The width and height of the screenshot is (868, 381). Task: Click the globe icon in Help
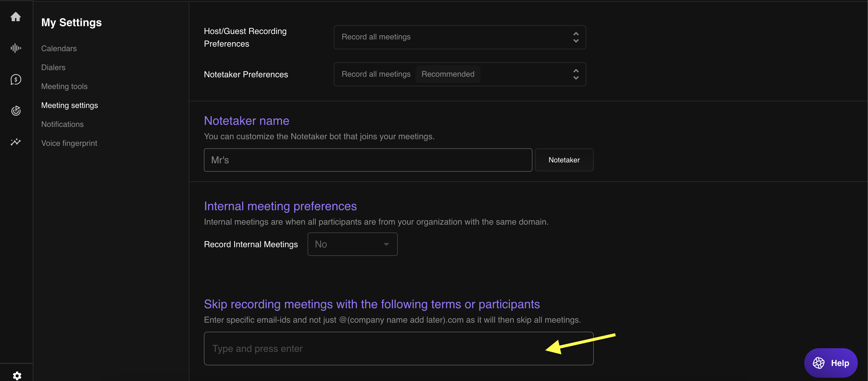coord(818,363)
